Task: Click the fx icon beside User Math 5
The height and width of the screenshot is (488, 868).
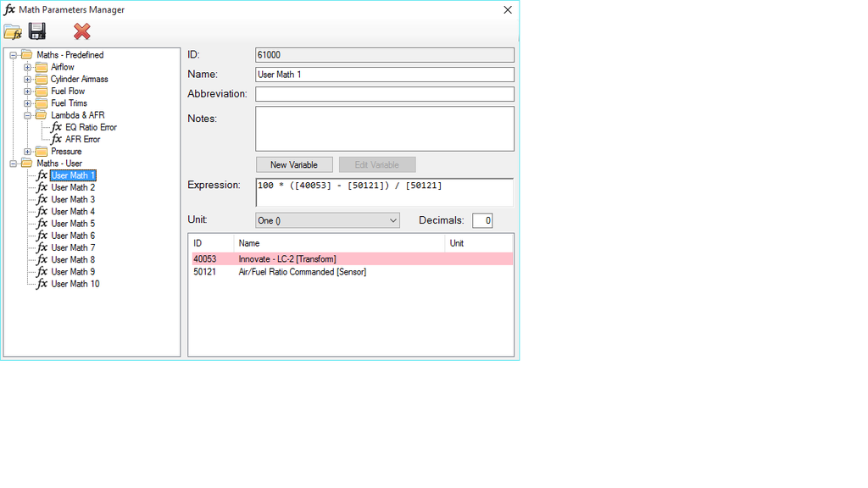Action: click(43, 223)
